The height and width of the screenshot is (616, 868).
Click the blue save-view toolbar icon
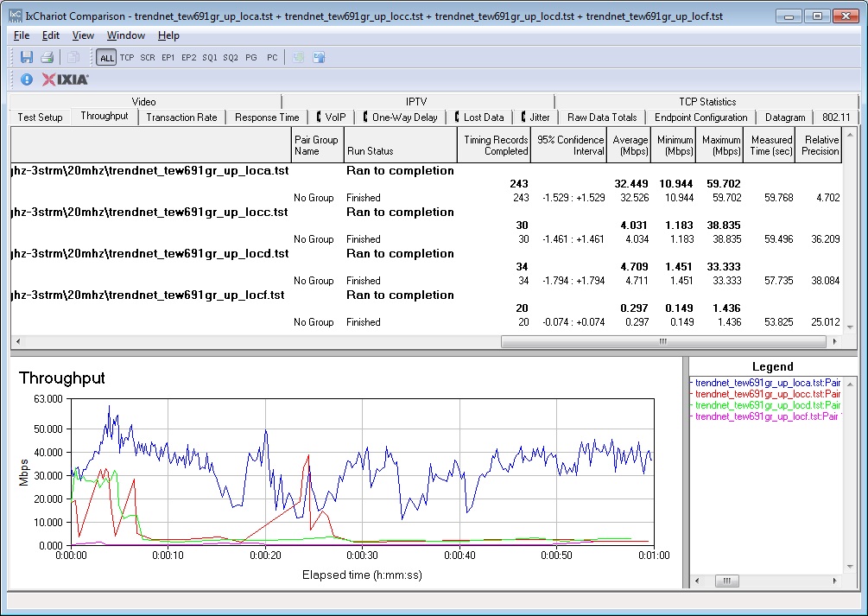(x=319, y=57)
